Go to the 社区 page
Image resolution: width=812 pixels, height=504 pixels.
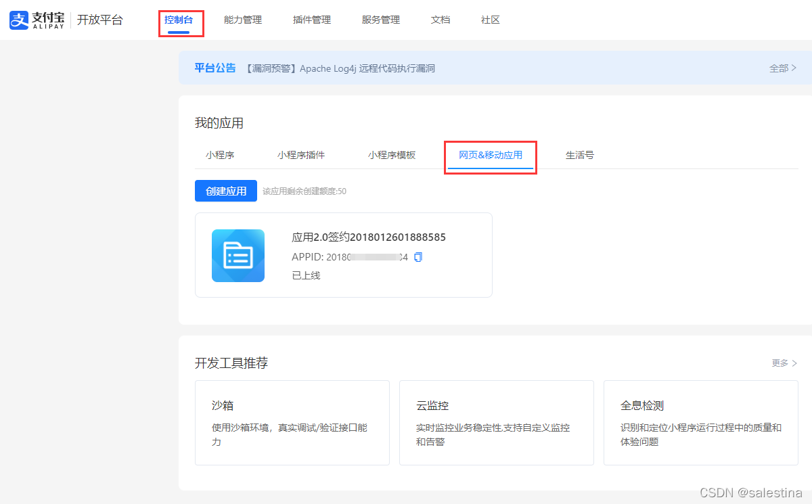(x=491, y=20)
